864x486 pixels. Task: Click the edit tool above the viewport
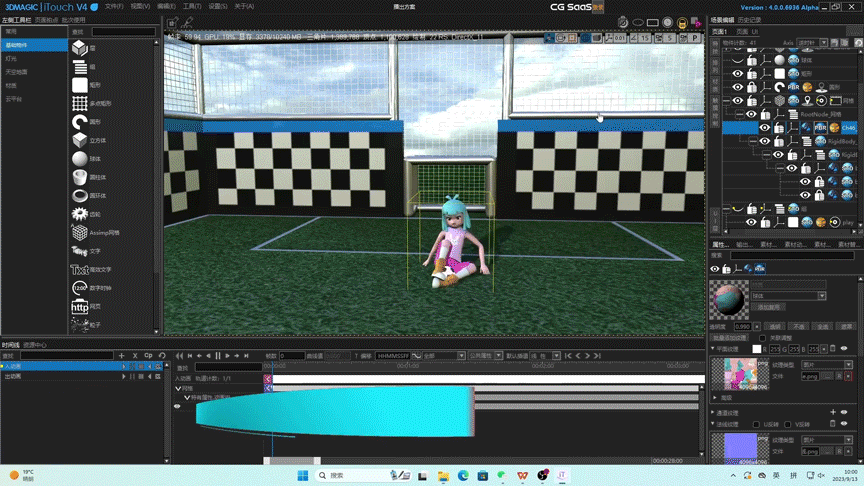172,23
